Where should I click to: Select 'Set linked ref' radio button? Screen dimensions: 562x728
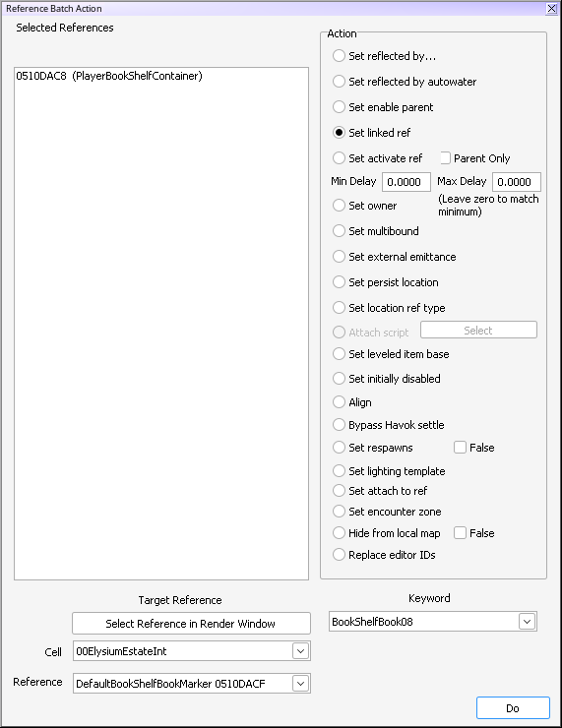(x=339, y=133)
